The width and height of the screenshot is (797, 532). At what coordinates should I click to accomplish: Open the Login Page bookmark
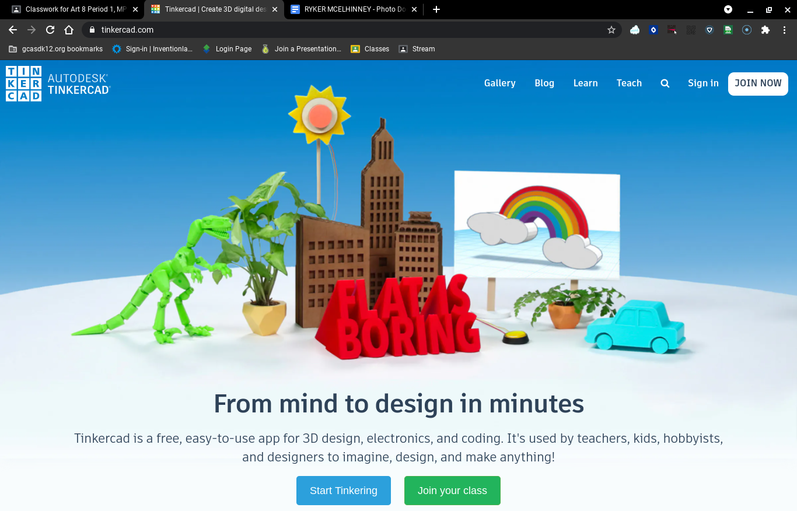tap(227, 49)
